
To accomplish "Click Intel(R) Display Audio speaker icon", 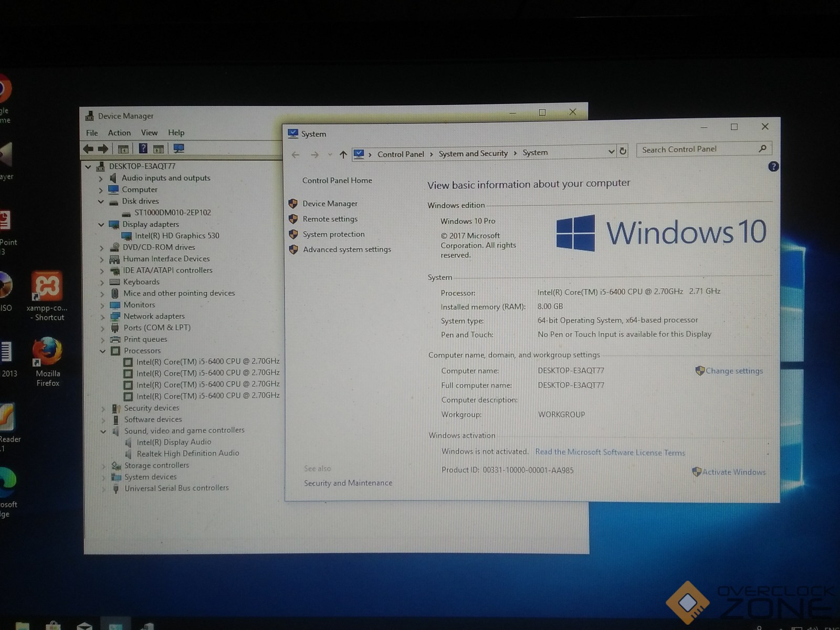I will [128, 443].
